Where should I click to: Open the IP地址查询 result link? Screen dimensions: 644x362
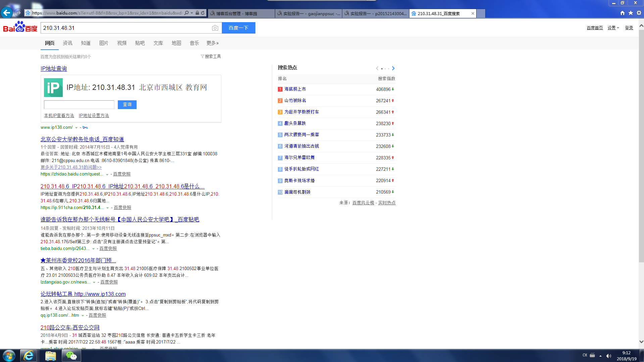(54, 68)
